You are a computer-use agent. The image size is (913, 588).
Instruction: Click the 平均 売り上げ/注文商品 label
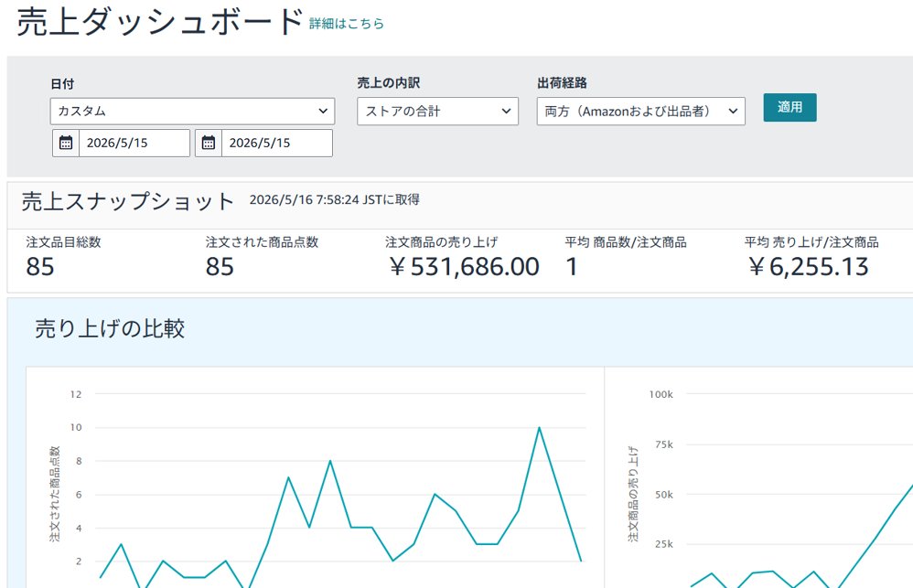pos(811,242)
